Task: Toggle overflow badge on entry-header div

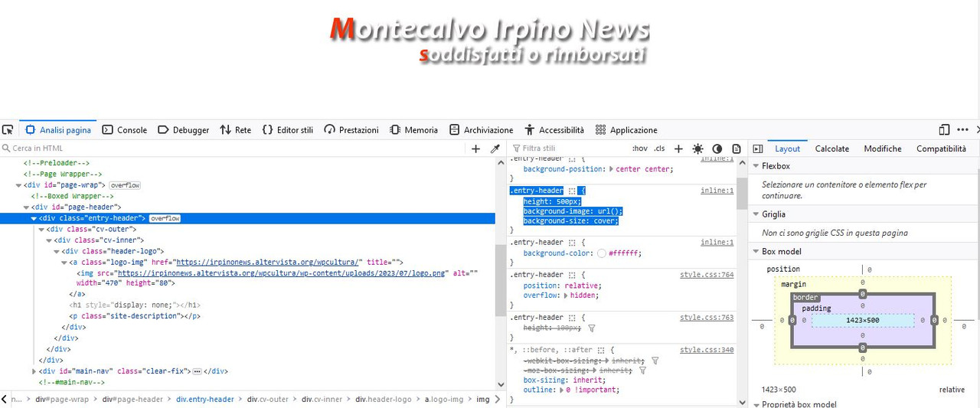Action: coord(165,218)
